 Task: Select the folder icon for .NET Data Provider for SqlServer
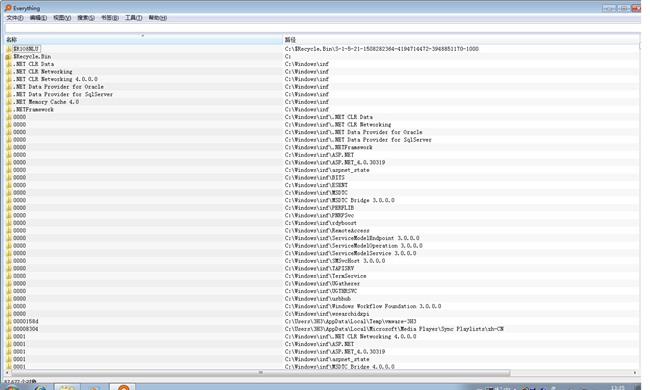click(9, 94)
